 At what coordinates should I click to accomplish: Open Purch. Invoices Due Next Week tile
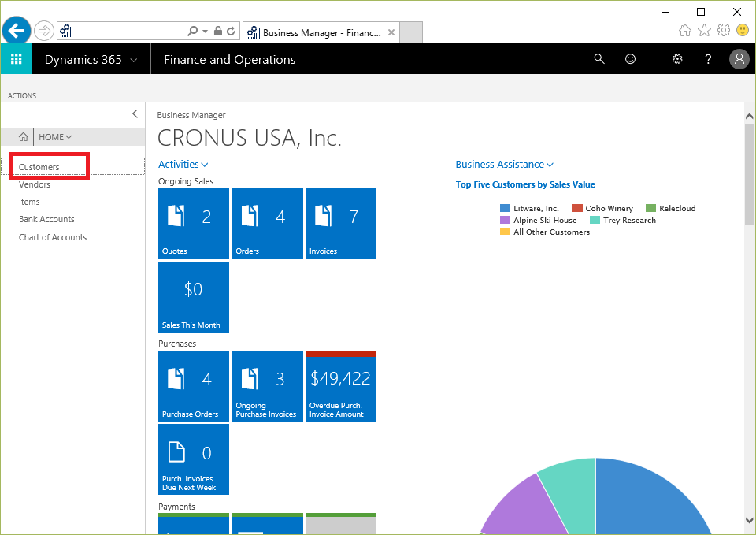pos(194,459)
